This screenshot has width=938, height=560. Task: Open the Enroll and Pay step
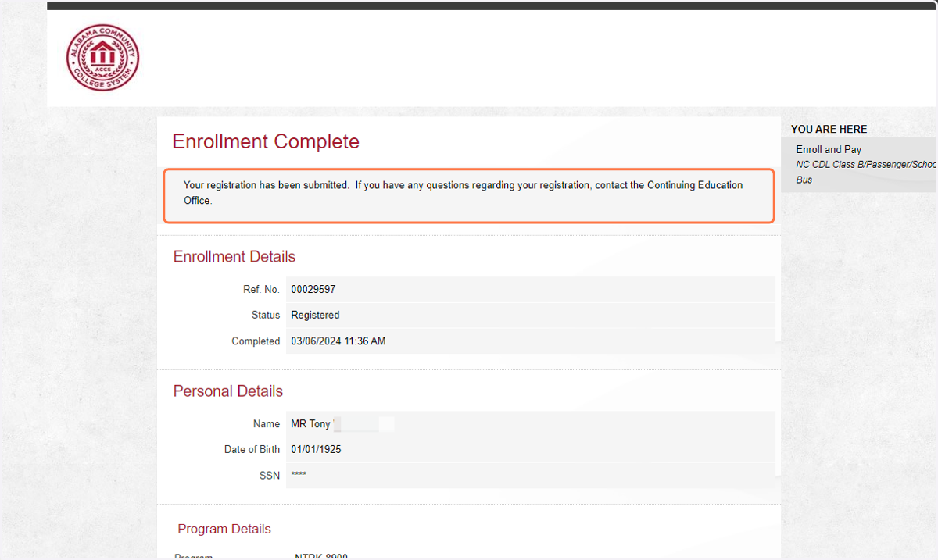coord(829,149)
